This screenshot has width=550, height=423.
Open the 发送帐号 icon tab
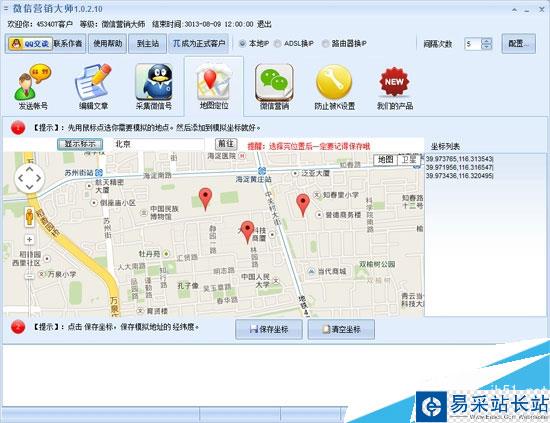pos(33,87)
